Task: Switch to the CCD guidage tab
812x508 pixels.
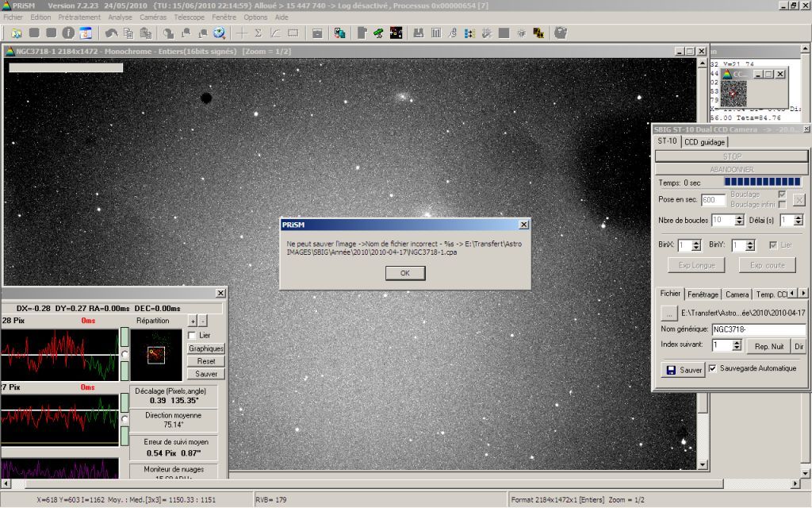Action: tap(704, 141)
